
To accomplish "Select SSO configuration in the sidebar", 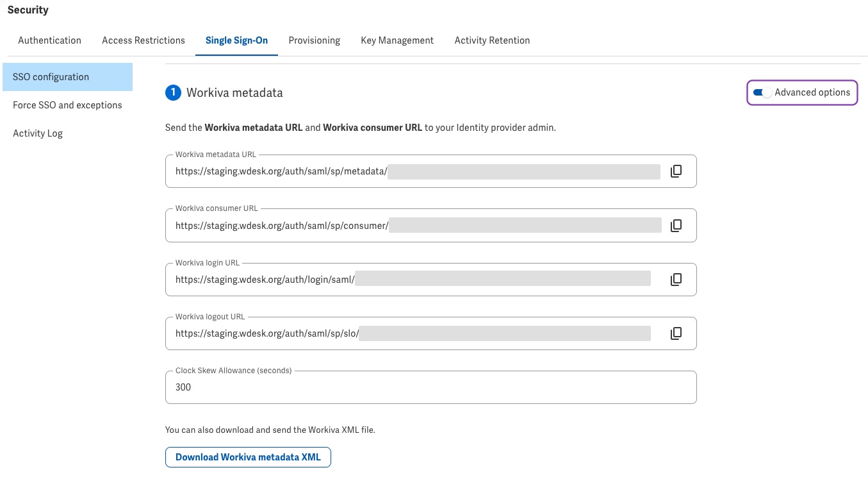I will (67, 77).
